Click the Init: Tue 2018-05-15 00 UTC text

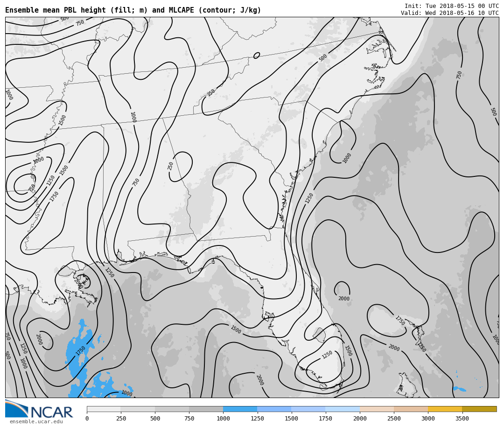452,6
